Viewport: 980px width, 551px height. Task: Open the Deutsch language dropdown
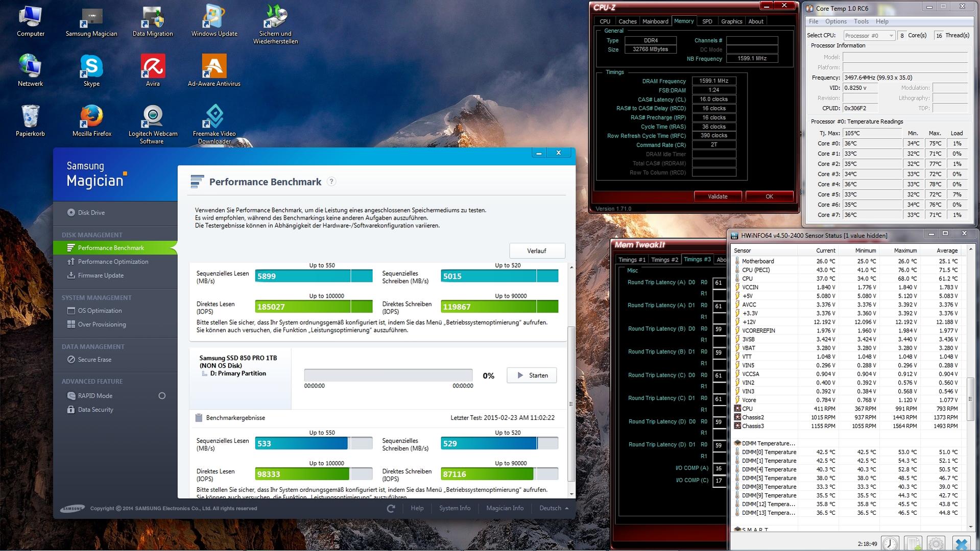coord(554,508)
